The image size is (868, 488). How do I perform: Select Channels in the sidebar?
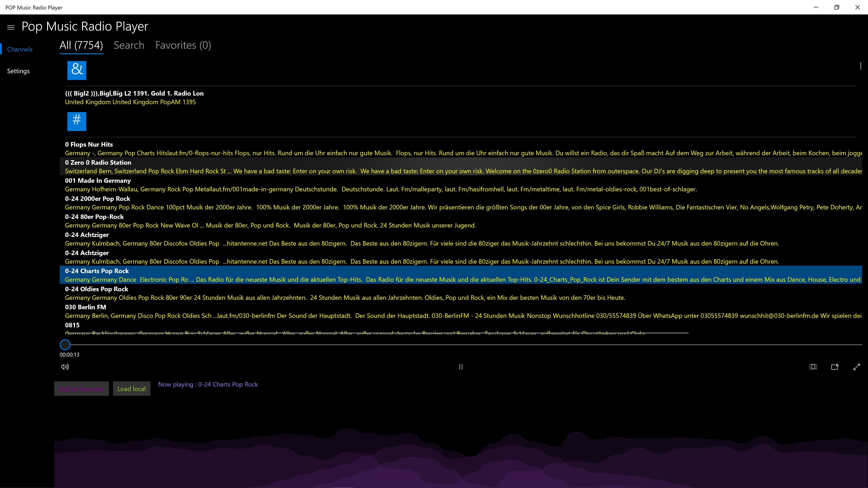19,49
